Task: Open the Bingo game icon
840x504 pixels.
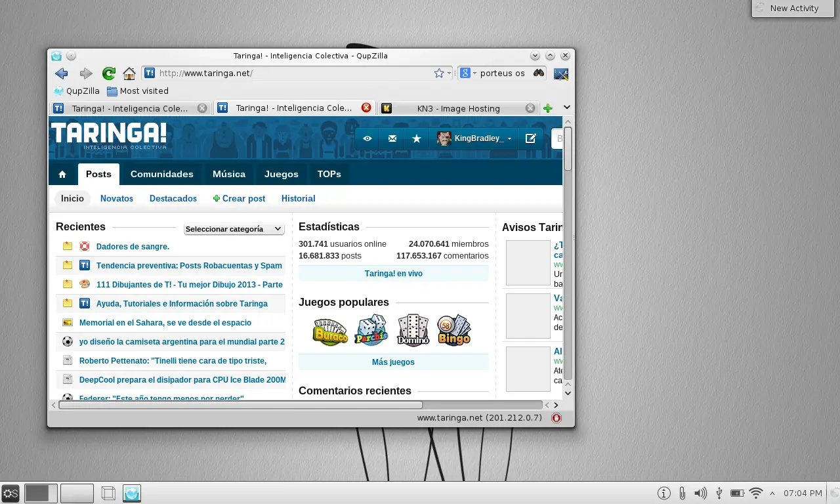Action: tap(454, 330)
